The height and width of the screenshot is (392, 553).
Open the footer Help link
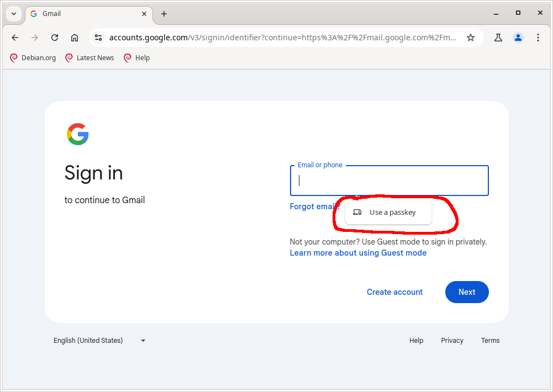tap(416, 341)
